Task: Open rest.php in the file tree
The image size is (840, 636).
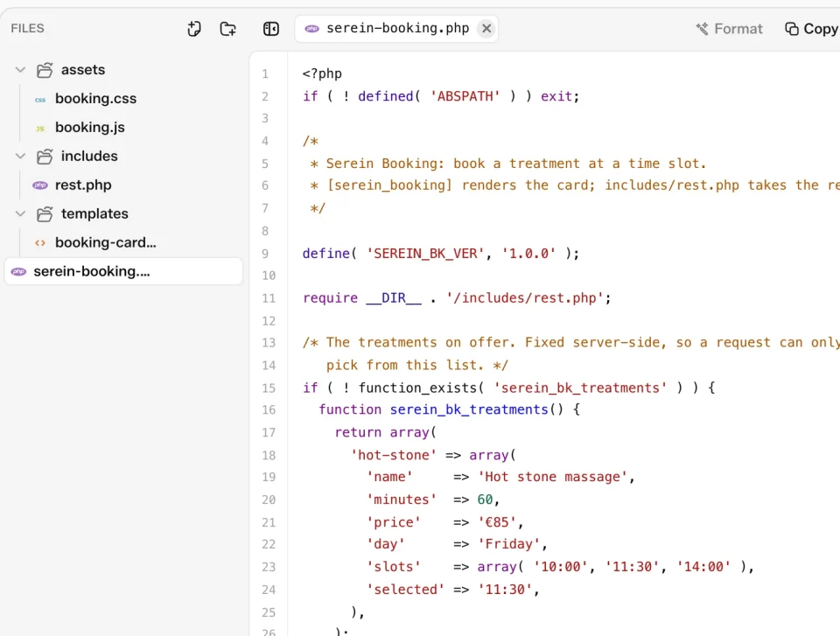Action: click(x=83, y=185)
